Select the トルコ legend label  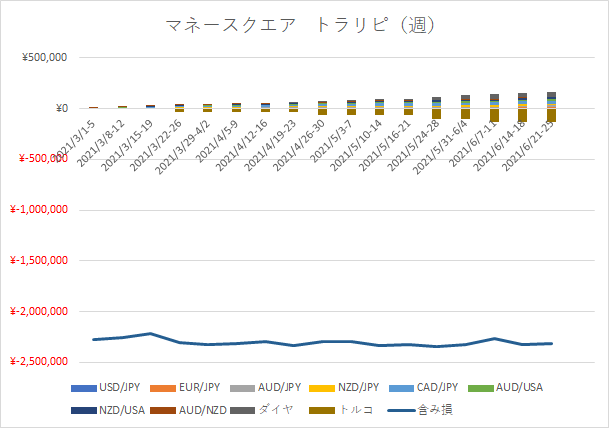[x=356, y=410]
